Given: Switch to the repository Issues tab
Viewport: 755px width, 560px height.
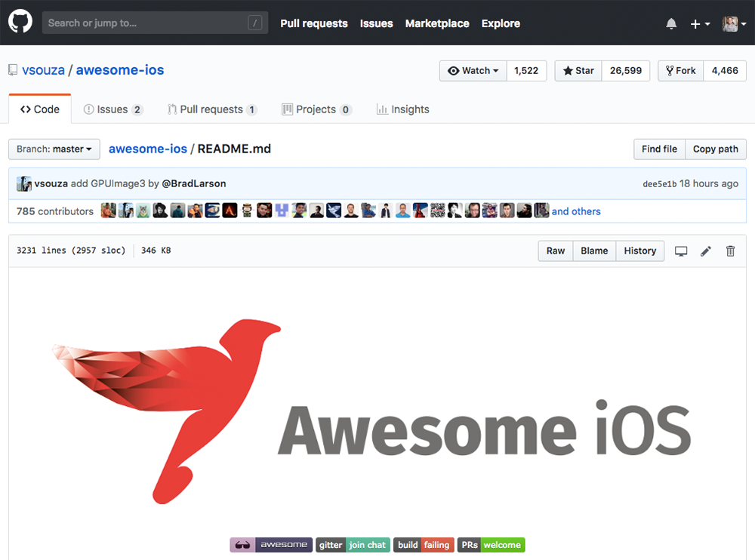Looking at the screenshot, I should [x=113, y=109].
